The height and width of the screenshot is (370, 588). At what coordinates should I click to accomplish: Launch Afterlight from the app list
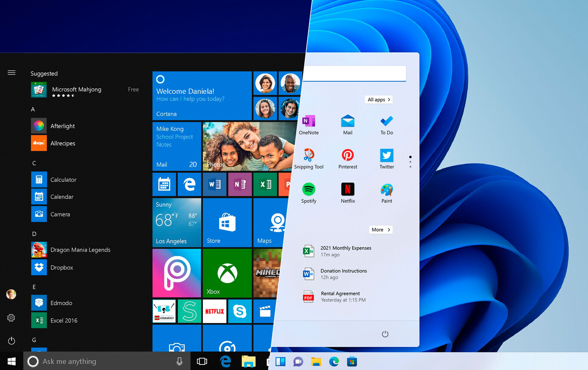click(53, 126)
